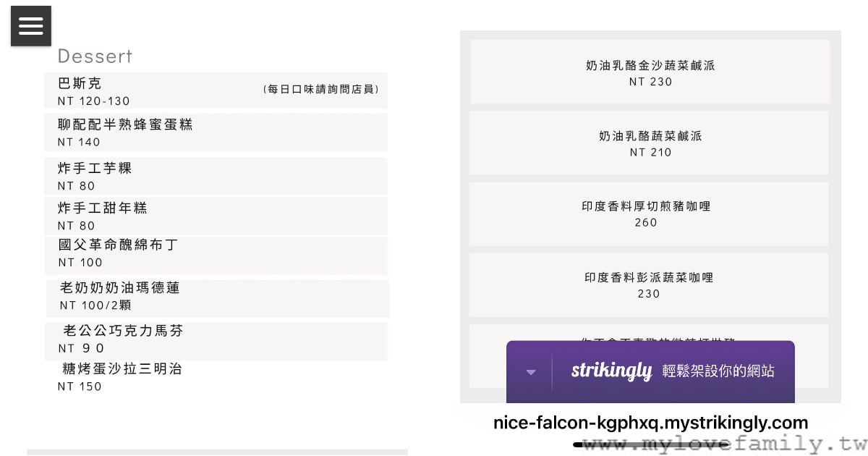Screen dimensions: 868x456
Task: Open the 奶油乳酪金沙蔬菜鹹派 card
Action: (650, 72)
